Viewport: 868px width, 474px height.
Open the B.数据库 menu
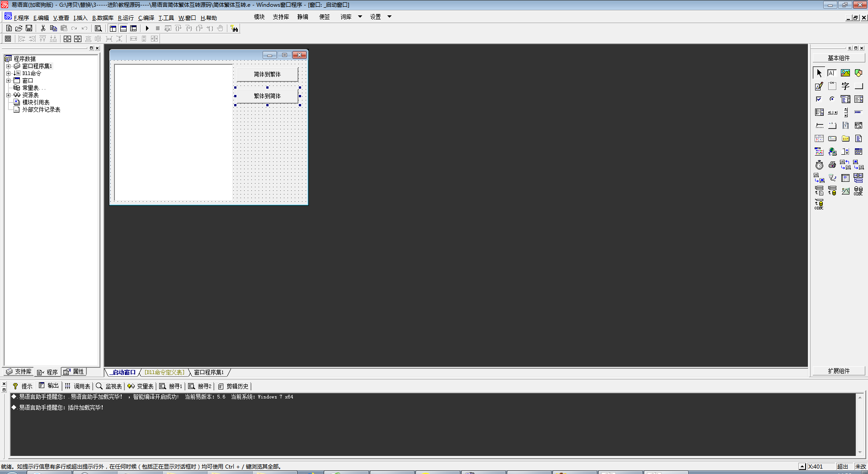point(103,18)
